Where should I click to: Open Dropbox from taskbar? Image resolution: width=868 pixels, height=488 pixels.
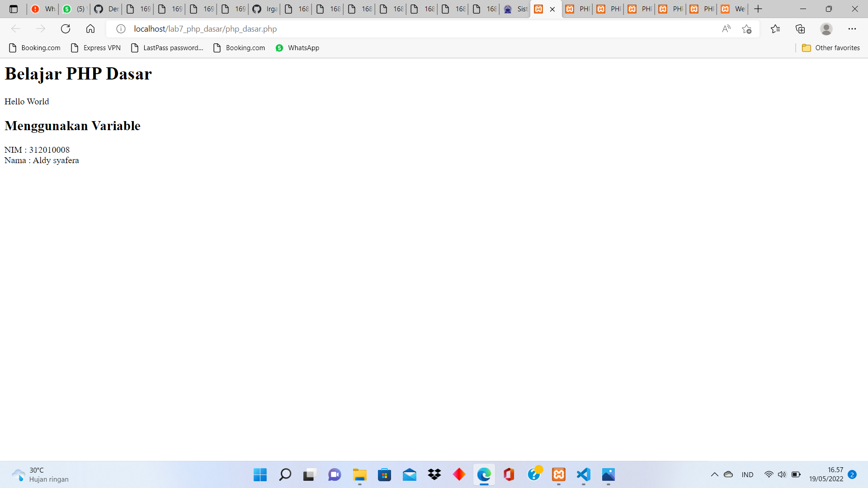click(x=434, y=474)
